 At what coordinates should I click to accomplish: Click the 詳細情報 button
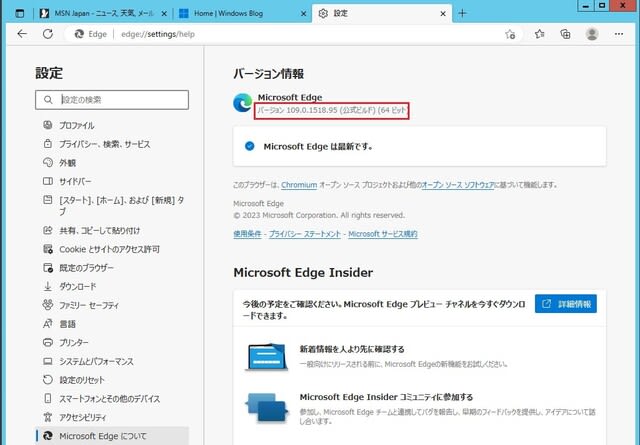tap(566, 304)
